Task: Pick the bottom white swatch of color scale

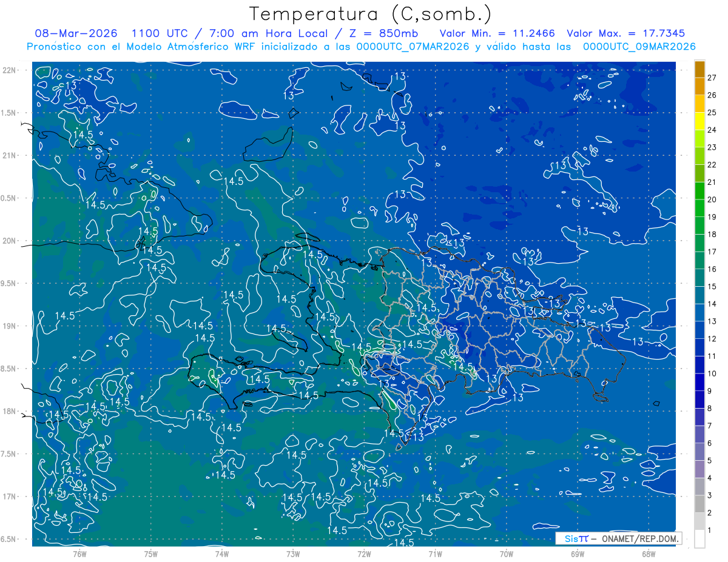Action: pos(699,539)
